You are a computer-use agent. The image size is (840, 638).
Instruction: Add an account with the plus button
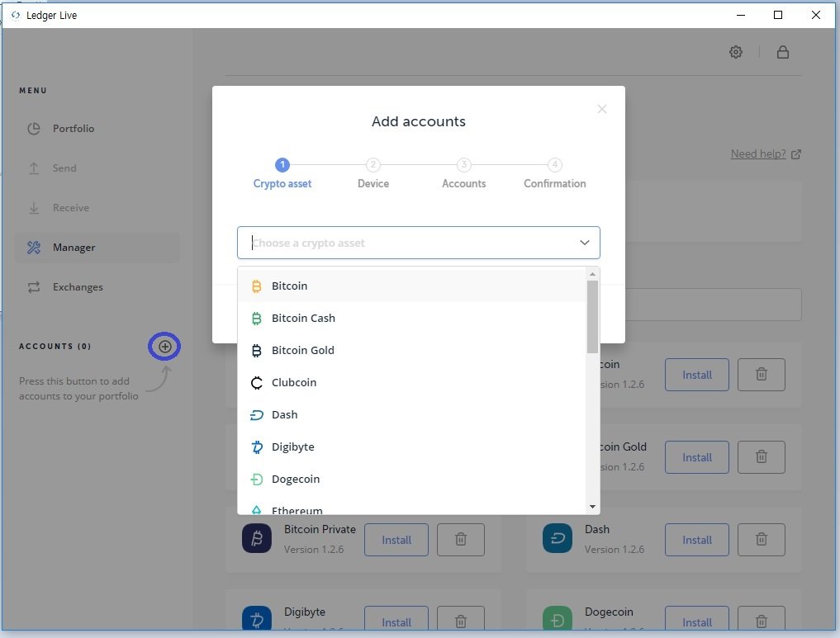coord(165,347)
